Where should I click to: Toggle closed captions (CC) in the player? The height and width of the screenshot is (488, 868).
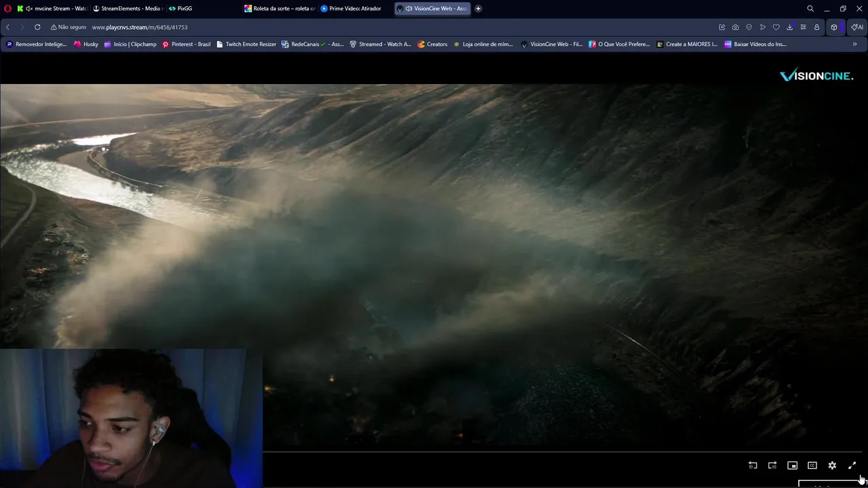point(812,466)
